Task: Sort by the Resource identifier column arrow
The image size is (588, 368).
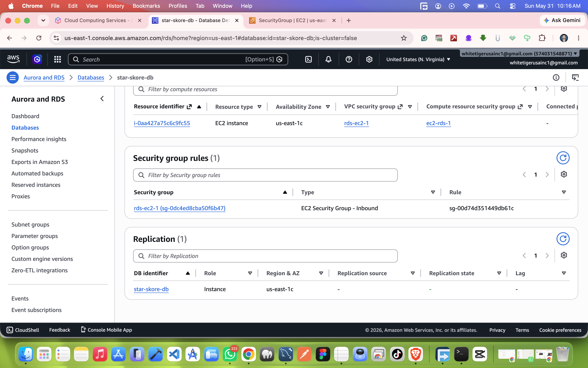Action: coord(199,107)
